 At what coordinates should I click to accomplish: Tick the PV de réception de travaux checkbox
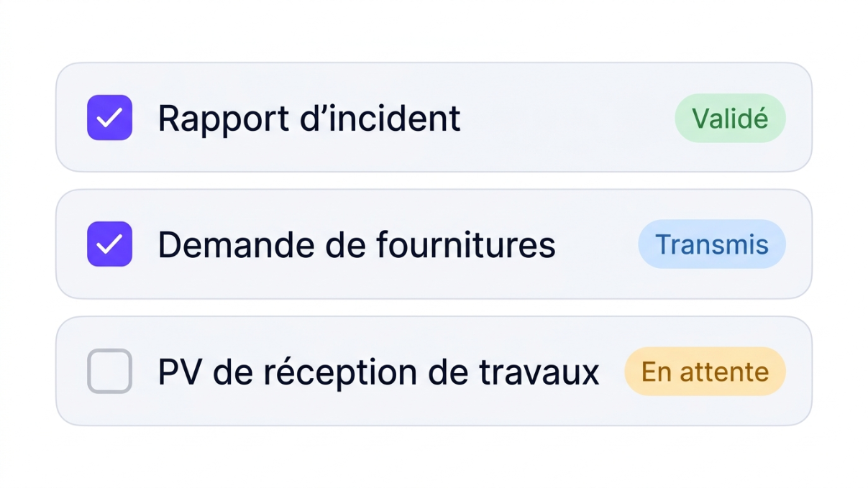click(109, 371)
